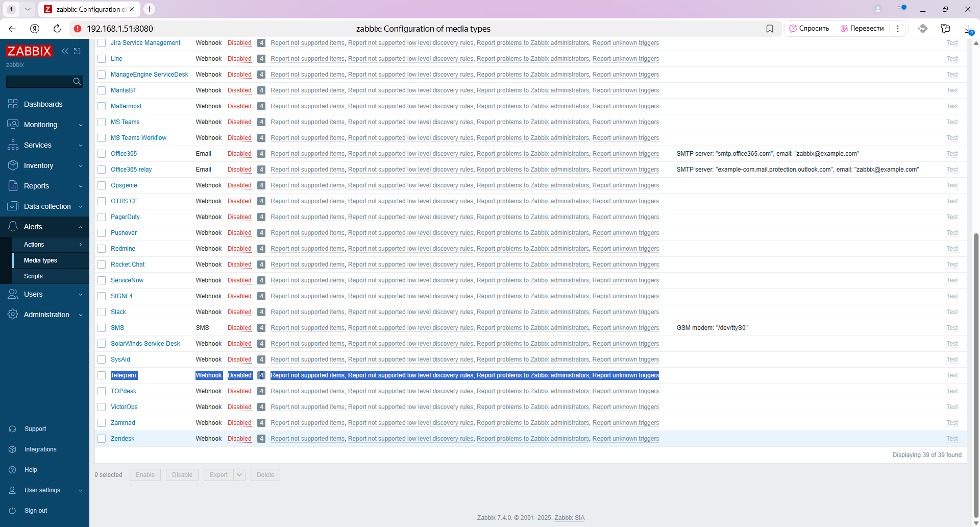Click the Administration gear icon

13,315
